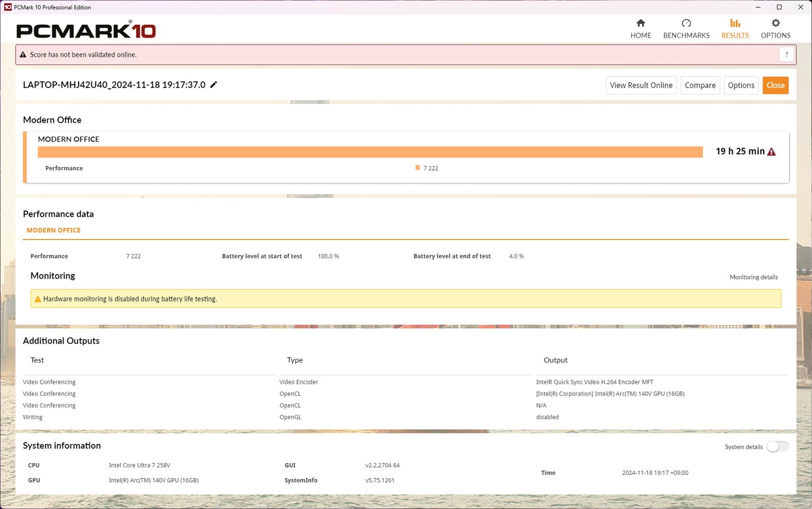Click the result Options button
This screenshot has height=509, width=812.
pyautogui.click(x=741, y=85)
